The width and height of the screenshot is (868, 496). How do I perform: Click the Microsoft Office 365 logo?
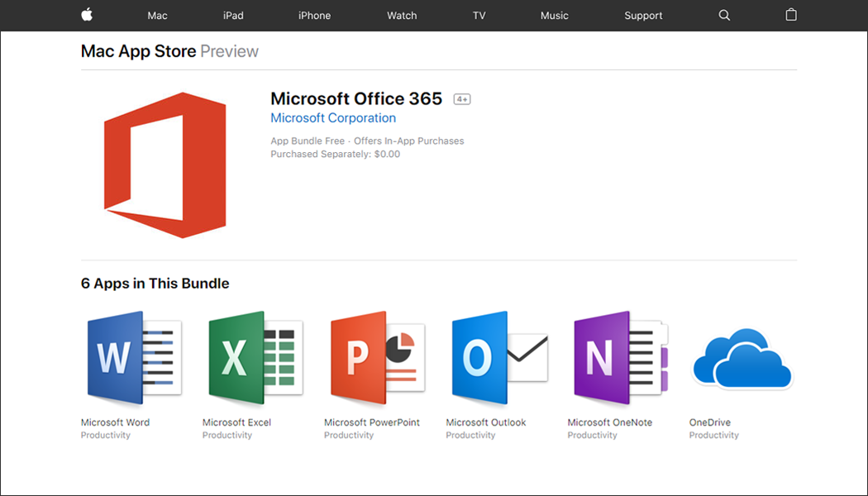165,165
